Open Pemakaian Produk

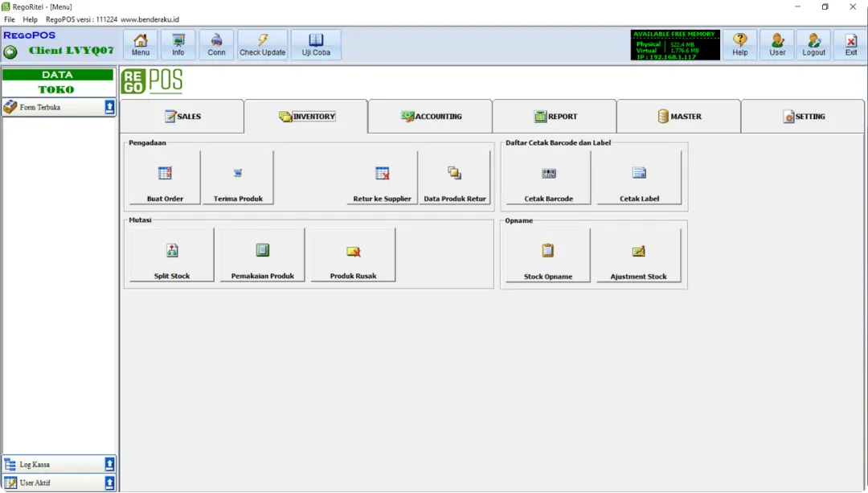coord(263,255)
